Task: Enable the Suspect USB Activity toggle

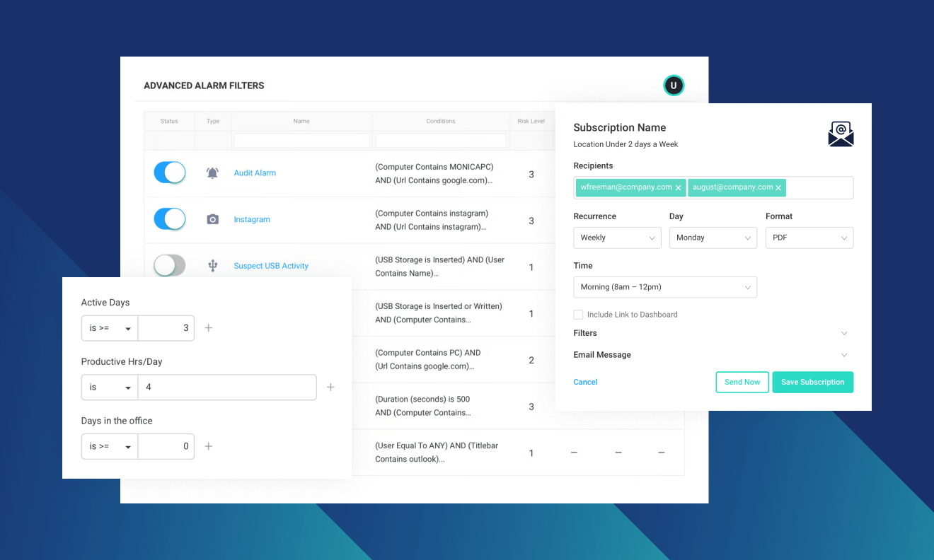Action: pyautogui.click(x=170, y=266)
